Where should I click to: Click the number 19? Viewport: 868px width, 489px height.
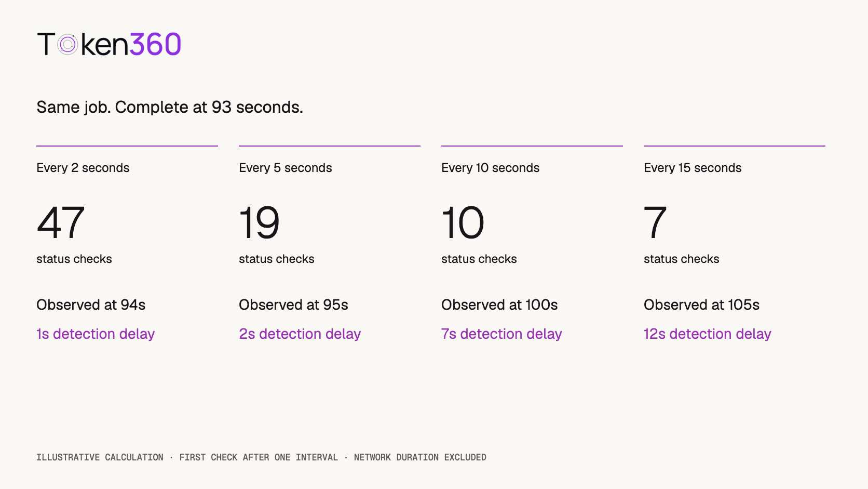260,222
